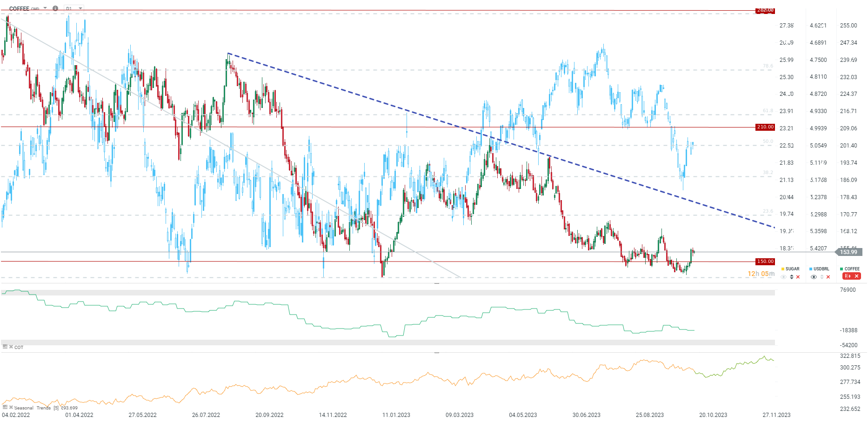Open the COFFEE instrument info icon
The height and width of the screenshot is (423, 868).
point(55,8)
